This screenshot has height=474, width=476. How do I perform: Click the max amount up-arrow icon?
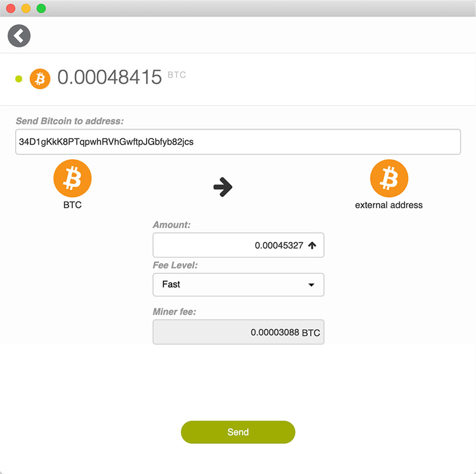click(x=312, y=245)
